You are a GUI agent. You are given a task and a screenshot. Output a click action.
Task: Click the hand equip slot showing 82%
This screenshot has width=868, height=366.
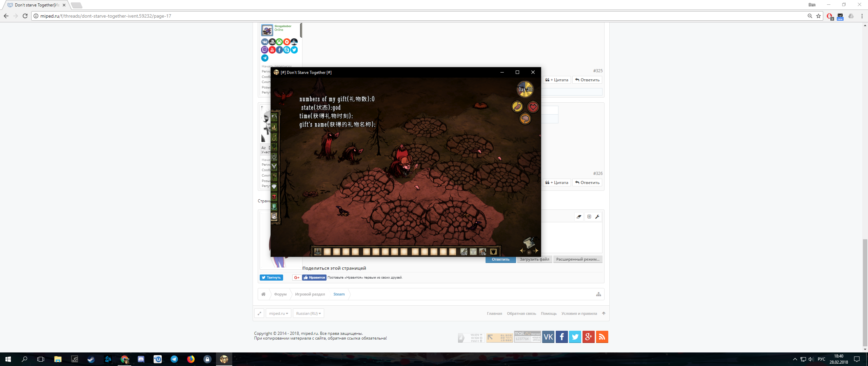pyautogui.click(x=464, y=252)
